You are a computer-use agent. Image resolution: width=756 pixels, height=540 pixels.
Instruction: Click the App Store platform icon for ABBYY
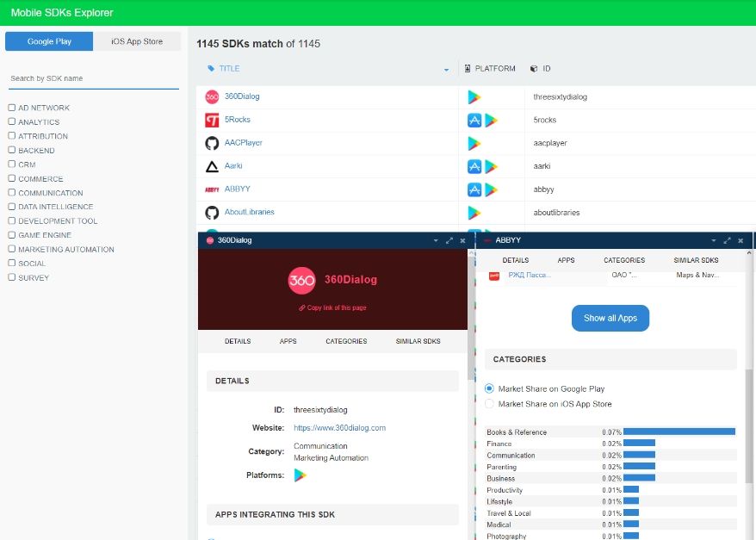pyautogui.click(x=474, y=189)
